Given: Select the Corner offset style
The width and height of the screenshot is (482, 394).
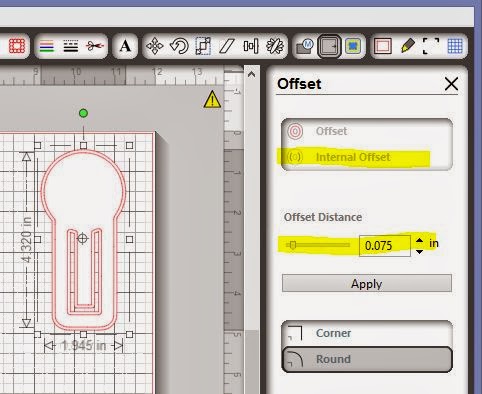Looking at the screenshot, I should [x=367, y=333].
